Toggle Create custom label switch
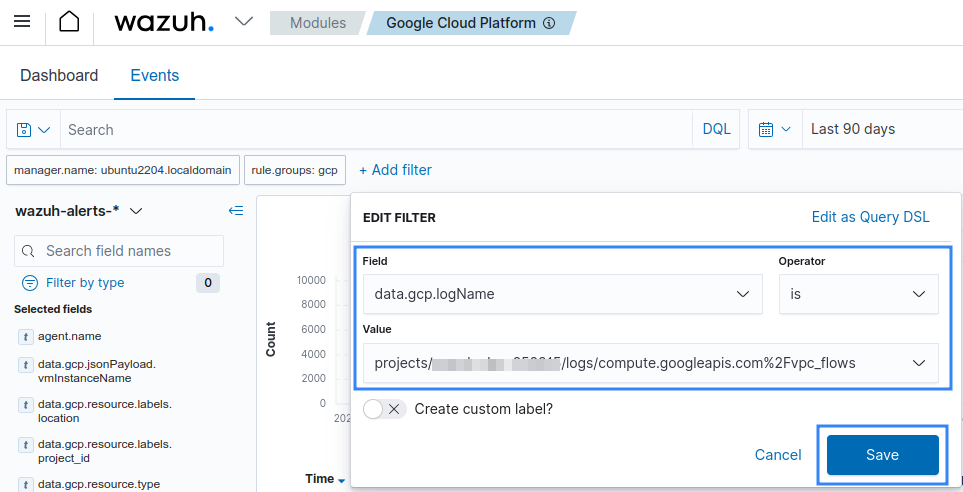Viewport: 963px width, 492px height. (384, 409)
